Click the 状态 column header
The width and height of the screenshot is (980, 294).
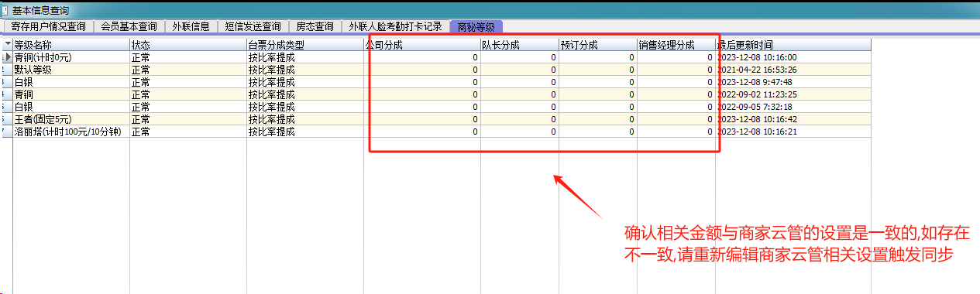click(188, 45)
